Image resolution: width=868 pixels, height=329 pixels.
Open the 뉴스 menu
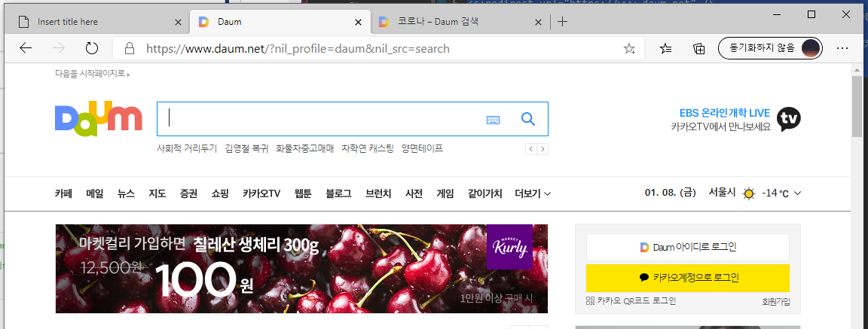pyautogui.click(x=127, y=193)
